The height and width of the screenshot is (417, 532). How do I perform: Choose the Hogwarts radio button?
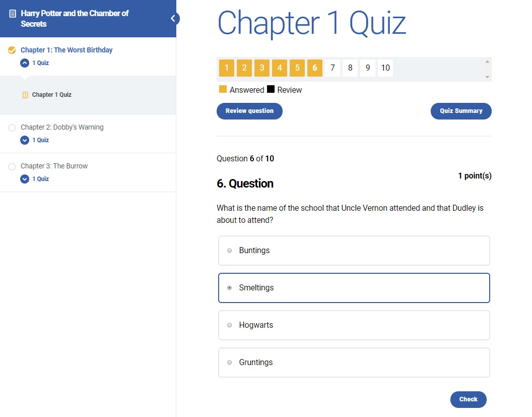coord(230,325)
